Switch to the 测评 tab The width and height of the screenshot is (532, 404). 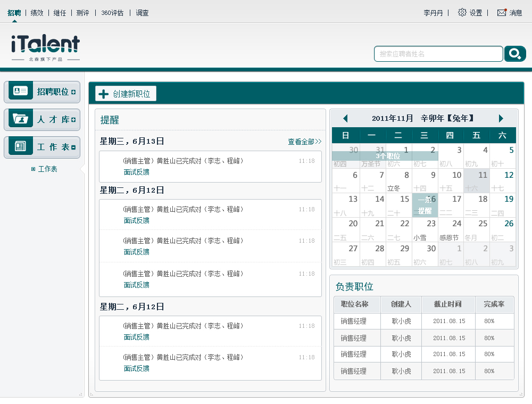83,13
